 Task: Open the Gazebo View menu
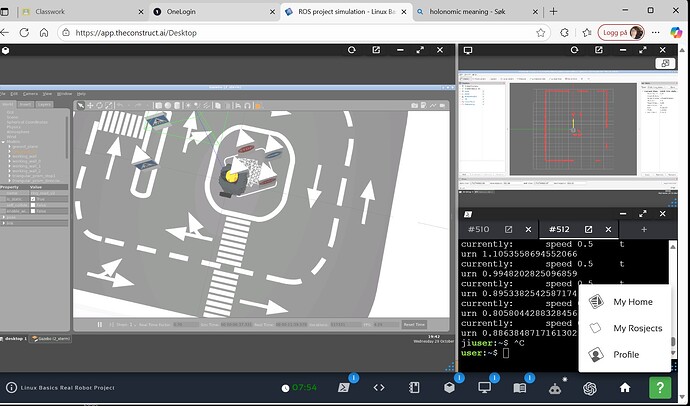pos(47,94)
